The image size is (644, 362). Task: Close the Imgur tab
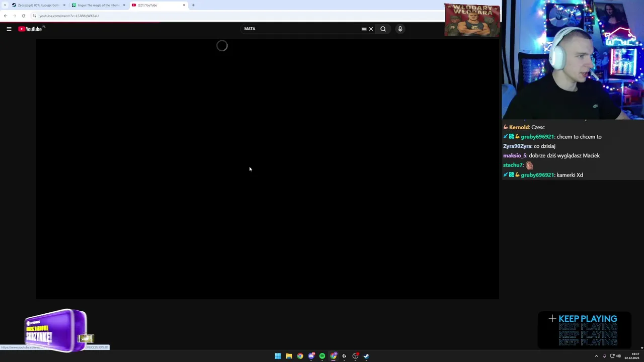coord(124,5)
